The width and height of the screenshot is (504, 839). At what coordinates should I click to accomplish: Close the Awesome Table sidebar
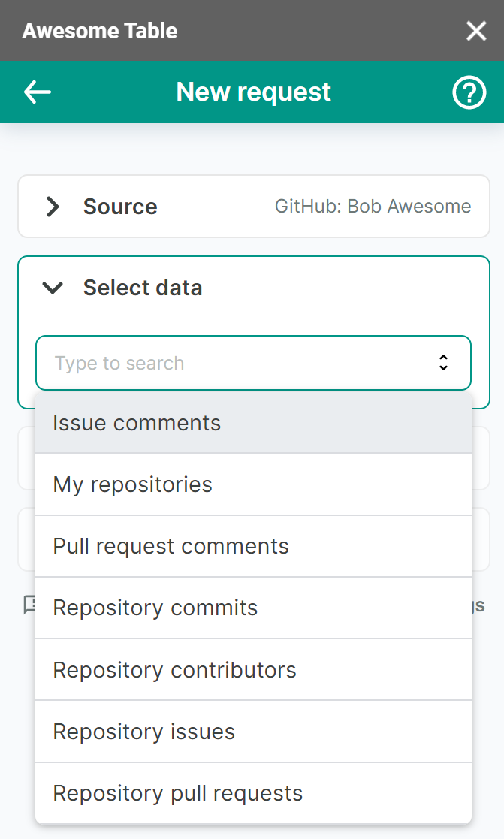476,31
